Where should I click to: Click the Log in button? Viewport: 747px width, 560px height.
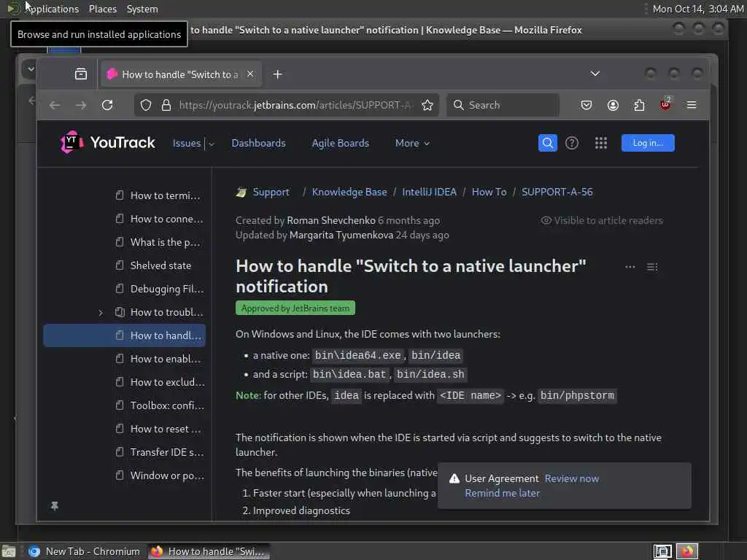coord(648,143)
